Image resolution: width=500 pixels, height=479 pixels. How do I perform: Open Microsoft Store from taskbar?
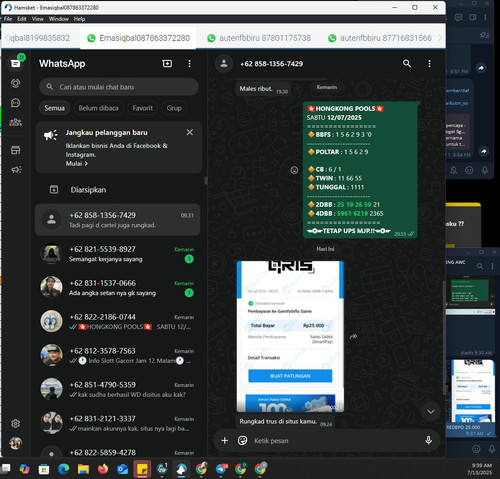(44, 469)
